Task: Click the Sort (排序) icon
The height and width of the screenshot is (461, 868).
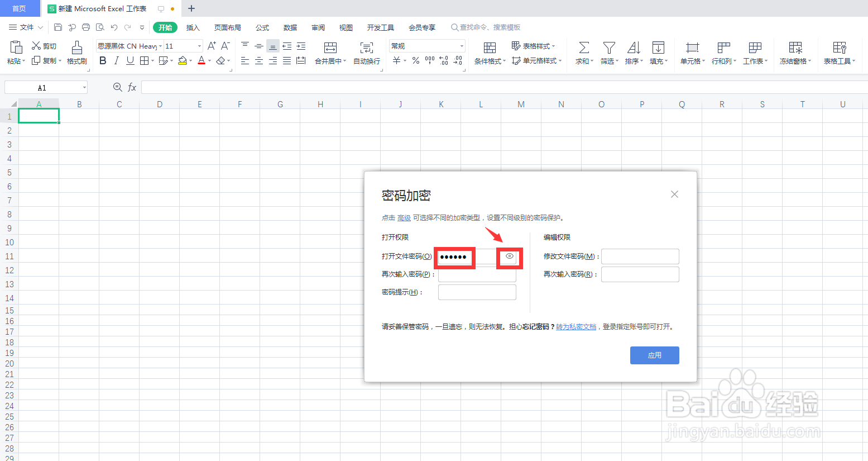Action: pyautogui.click(x=634, y=47)
